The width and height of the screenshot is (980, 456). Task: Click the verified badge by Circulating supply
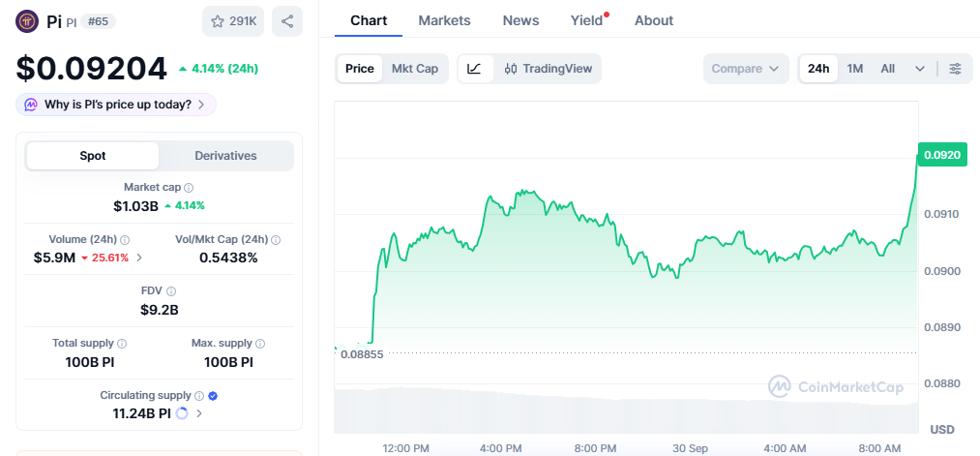pyautogui.click(x=213, y=396)
